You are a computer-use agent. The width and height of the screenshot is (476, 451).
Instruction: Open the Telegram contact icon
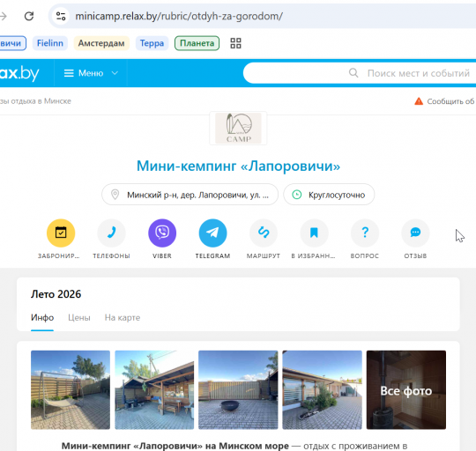coord(212,233)
